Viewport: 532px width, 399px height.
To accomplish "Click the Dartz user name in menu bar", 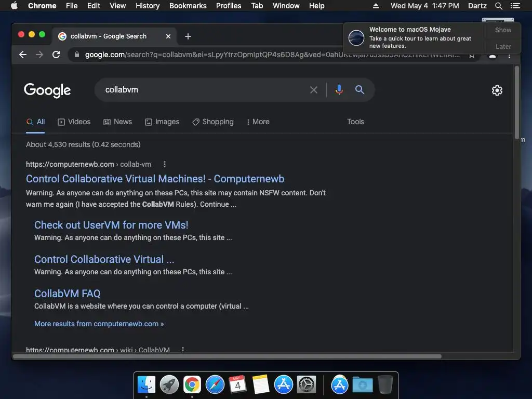I will (x=477, y=6).
